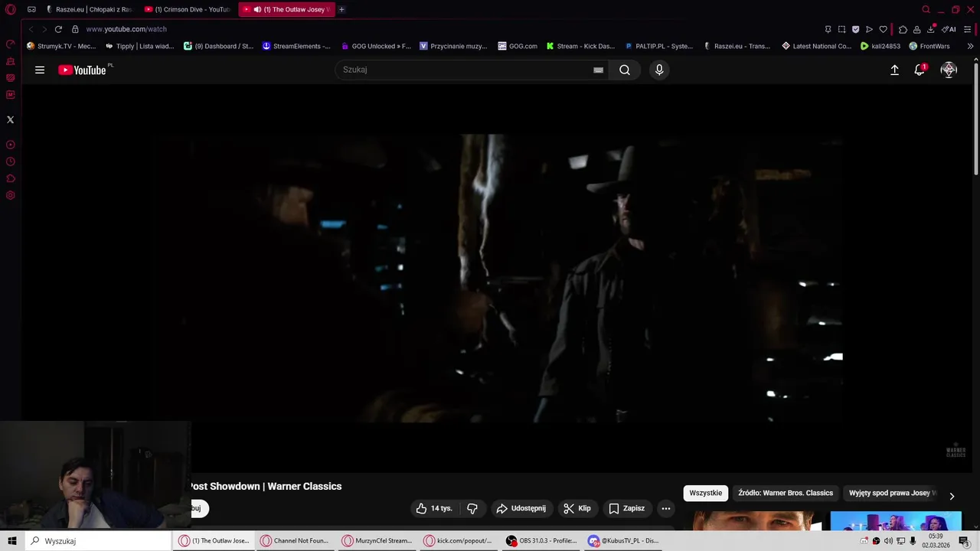Open the StreamElements bookmark
Screen dimensions: 980x551
tap(296, 46)
